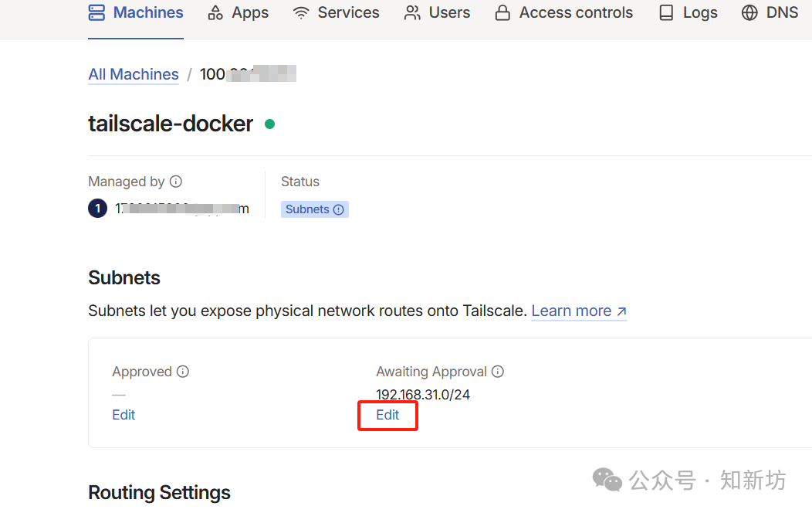Click the DNS globe icon
Screen dimensions: 812x513
point(749,13)
